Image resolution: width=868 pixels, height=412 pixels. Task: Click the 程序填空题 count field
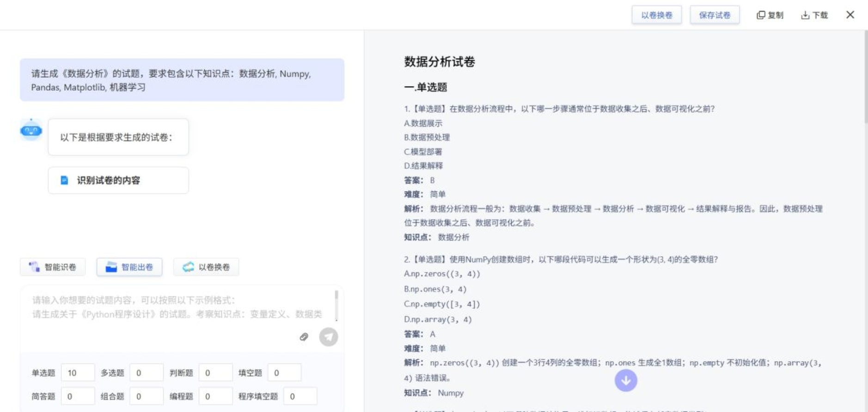300,396
